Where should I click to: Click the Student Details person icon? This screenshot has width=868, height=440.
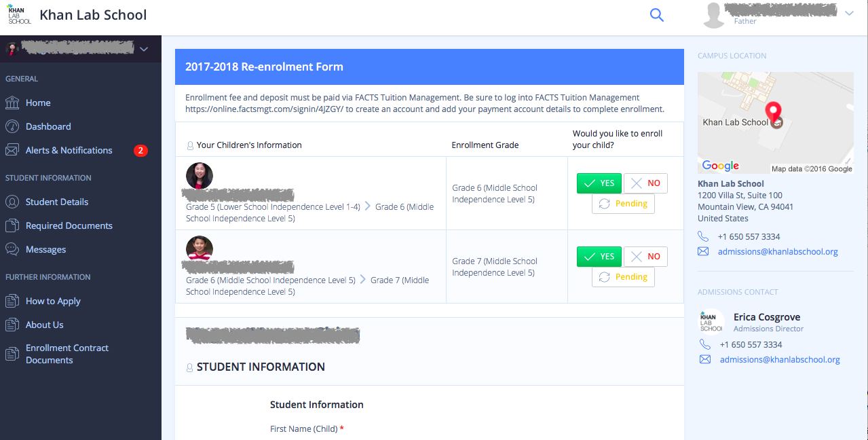click(12, 202)
